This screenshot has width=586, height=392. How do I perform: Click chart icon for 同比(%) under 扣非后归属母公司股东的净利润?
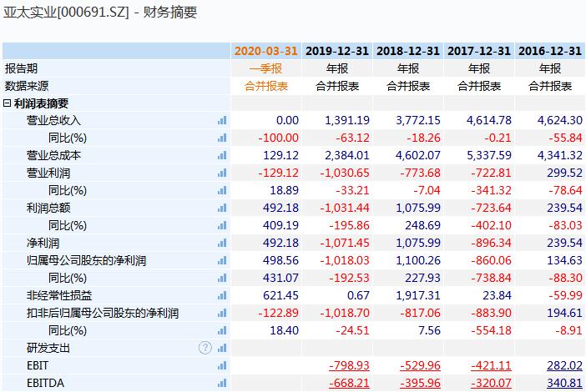tap(222, 331)
